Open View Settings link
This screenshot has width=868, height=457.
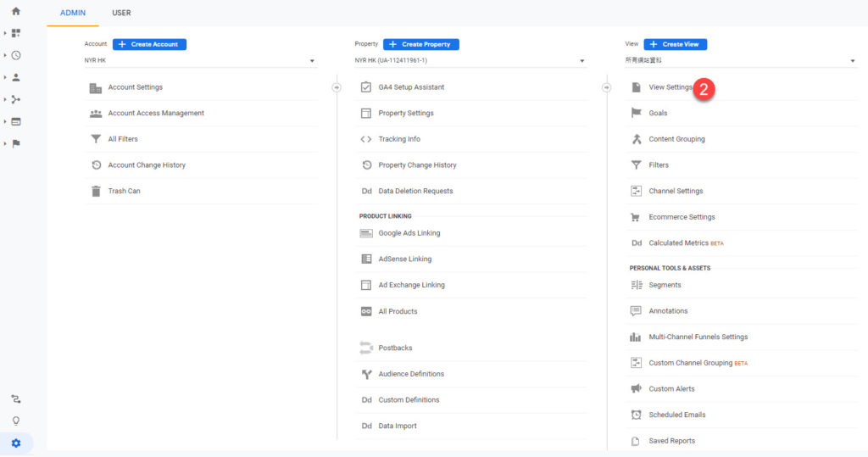(x=670, y=87)
